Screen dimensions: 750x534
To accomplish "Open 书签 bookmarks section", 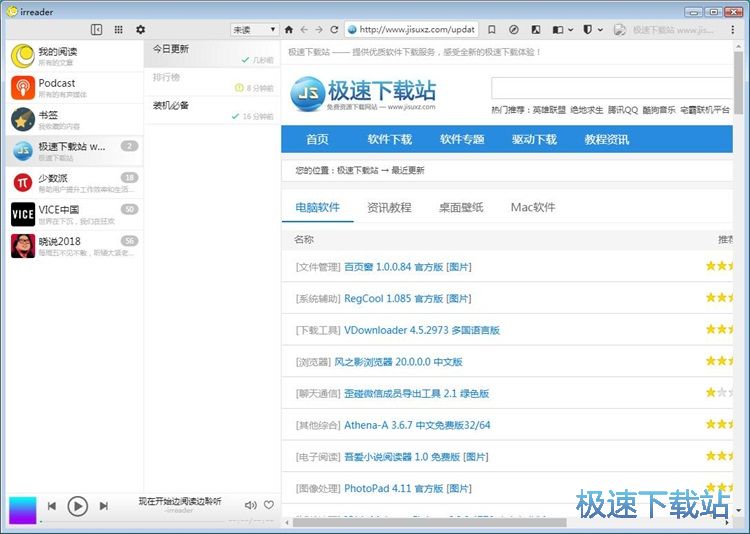I will point(75,119).
